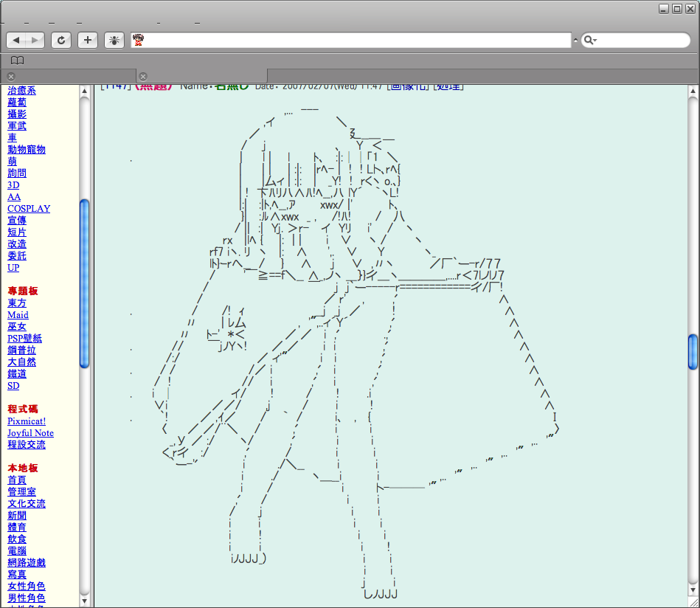The height and width of the screenshot is (608, 700).
Task: Click the main page vertical scrollbar thumb
Action: [693, 352]
